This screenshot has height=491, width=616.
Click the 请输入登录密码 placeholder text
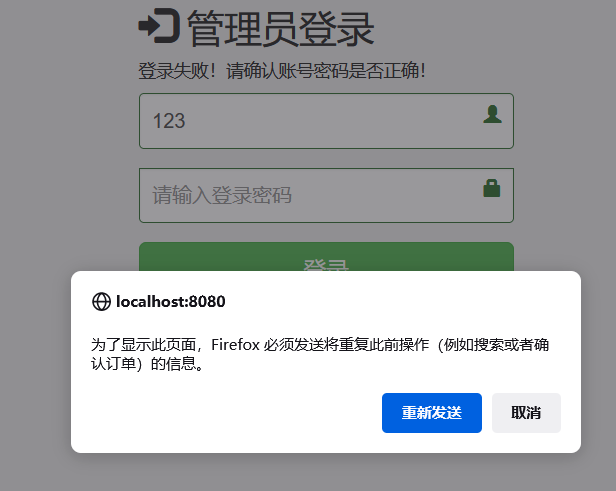222,195
